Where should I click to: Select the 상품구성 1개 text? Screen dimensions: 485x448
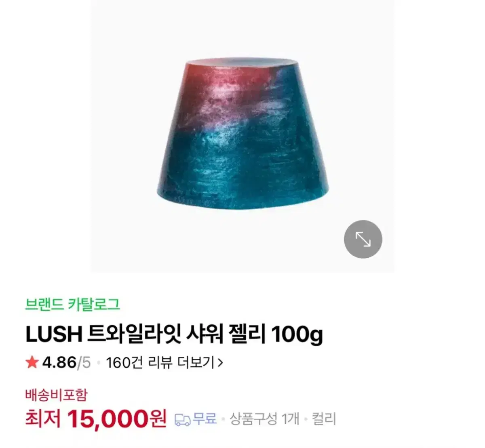point(265,419)
